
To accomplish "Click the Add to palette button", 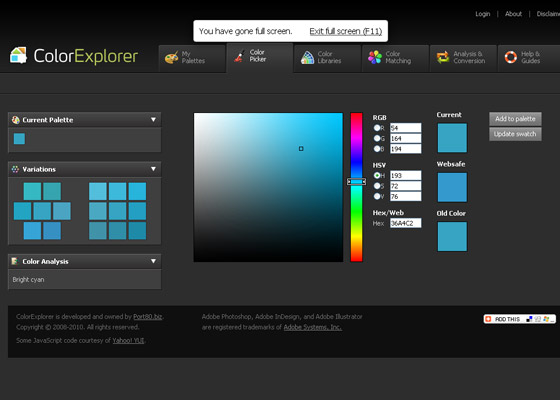I will (x=515, y=119).
